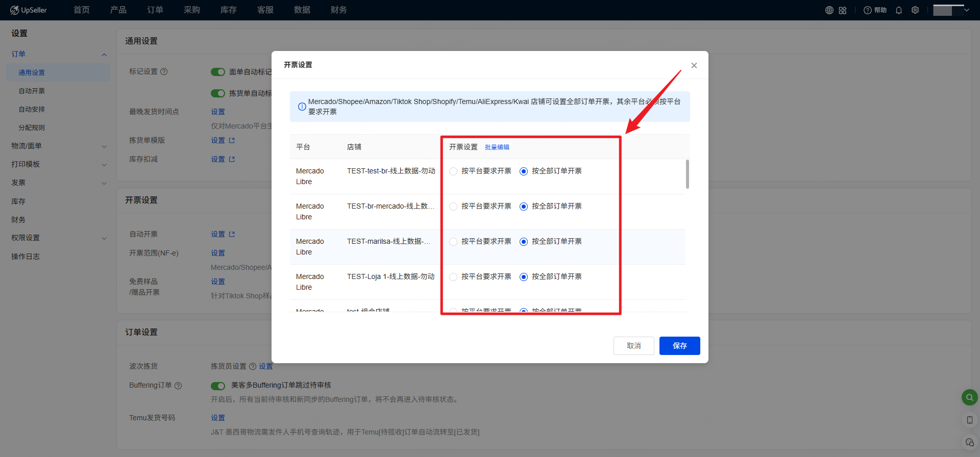Open the 库存 top menu

[228, 10]
